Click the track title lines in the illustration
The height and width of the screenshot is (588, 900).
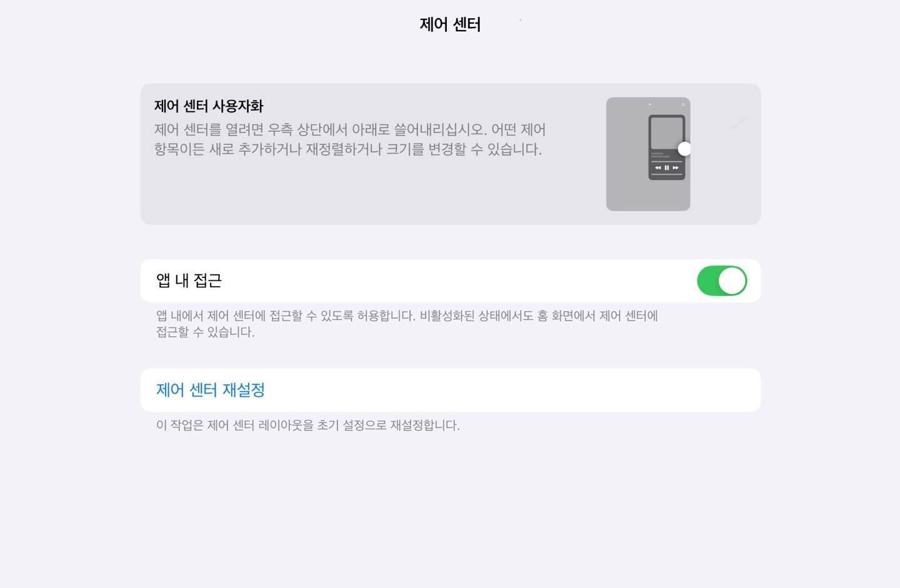pyautogui.click(x=661, y=155)
